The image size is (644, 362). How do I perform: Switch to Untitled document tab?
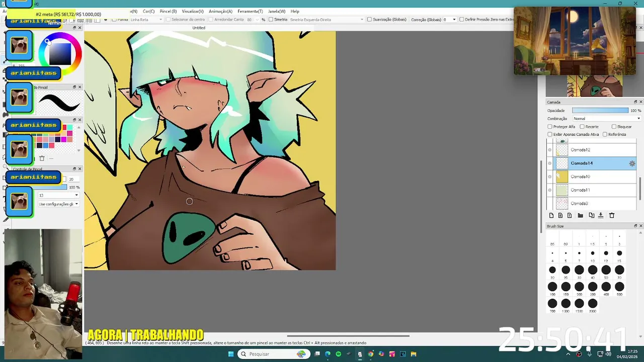[199, 28]
